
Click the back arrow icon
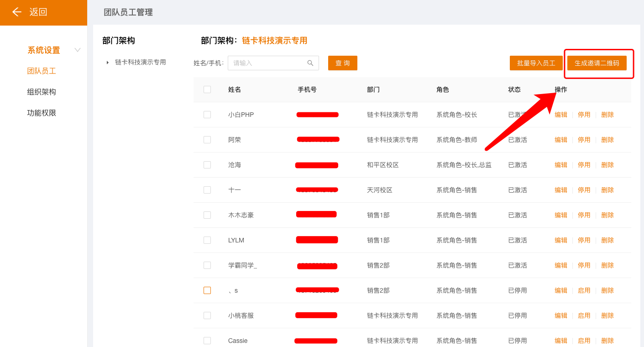tap(17, 12)
